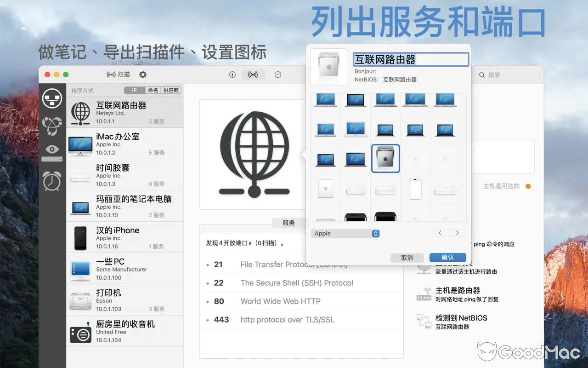The image size is (588, 368).
Task: Open the network scanner tool in sidebar
Action: click(x=52, y=98)
